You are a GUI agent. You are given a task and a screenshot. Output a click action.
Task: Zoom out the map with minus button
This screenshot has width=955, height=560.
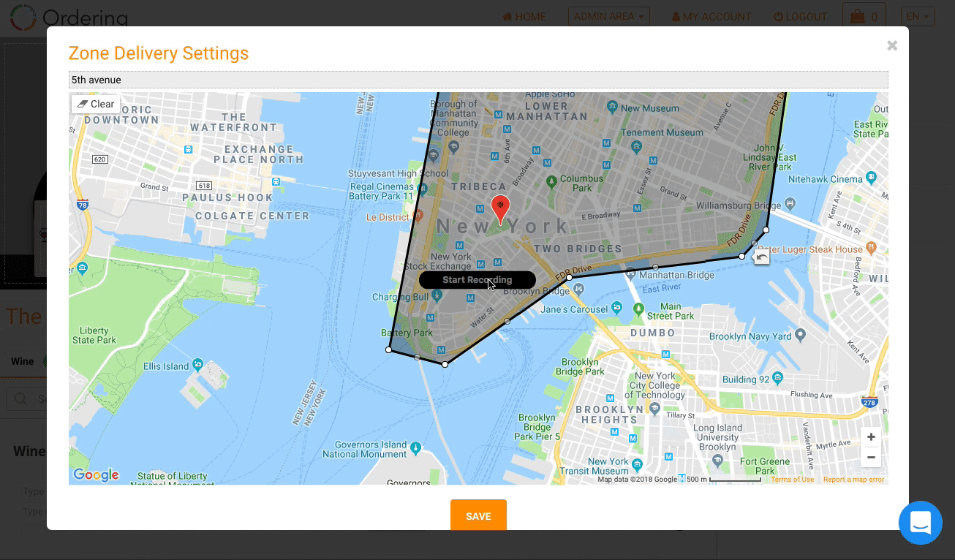point(871,457)
